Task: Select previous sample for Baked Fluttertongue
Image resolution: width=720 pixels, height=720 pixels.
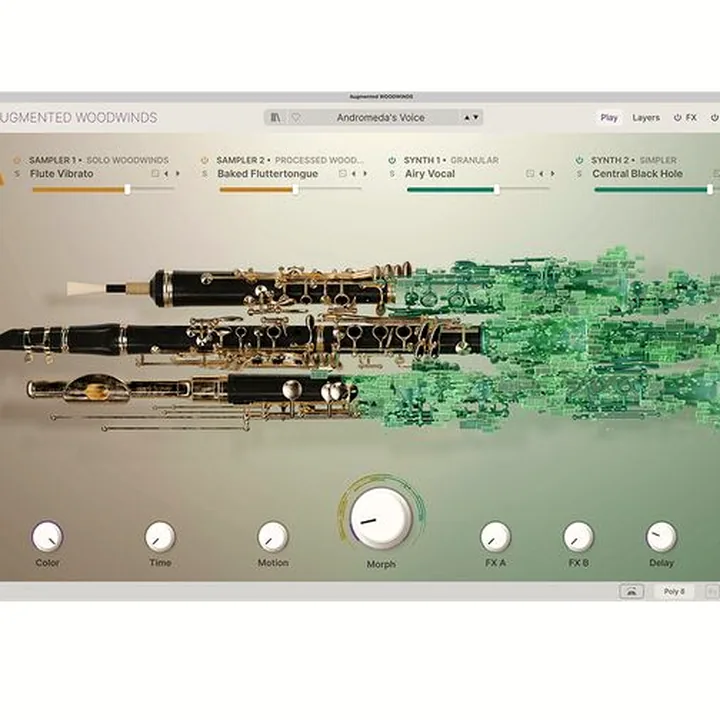Action: click(354, 174)
